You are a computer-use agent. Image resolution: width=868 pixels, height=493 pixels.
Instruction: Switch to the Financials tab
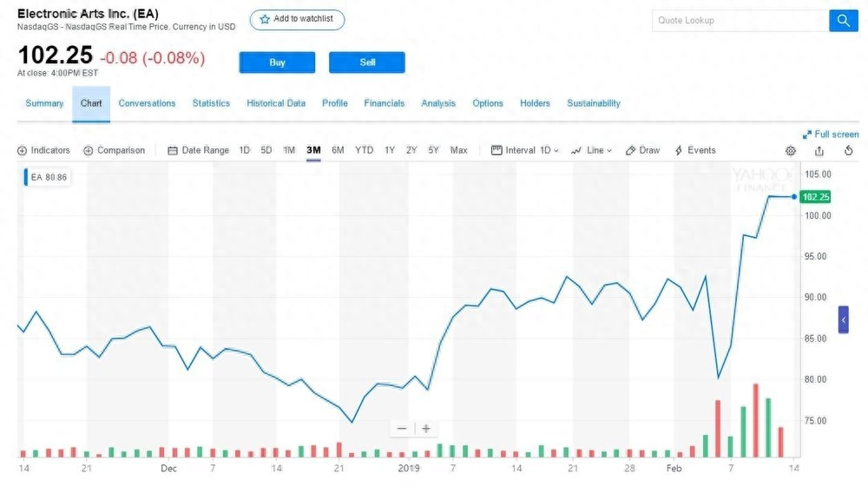click(384, 103)
